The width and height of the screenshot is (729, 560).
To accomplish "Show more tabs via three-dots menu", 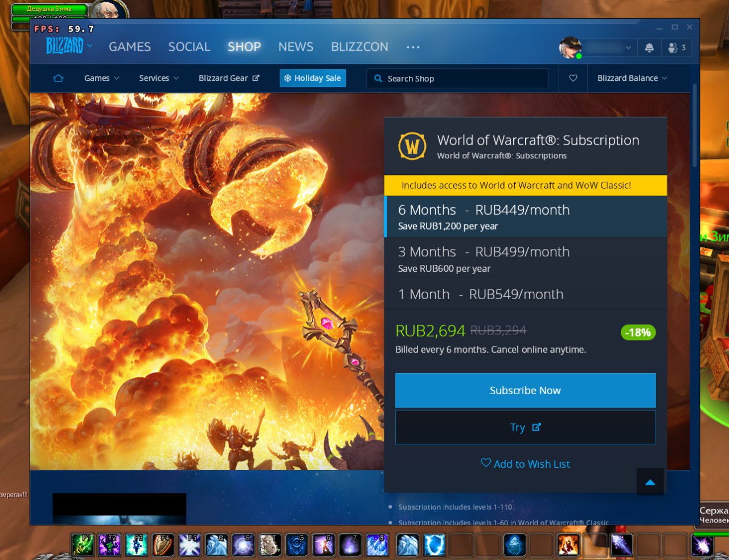I will click(413, 47).
